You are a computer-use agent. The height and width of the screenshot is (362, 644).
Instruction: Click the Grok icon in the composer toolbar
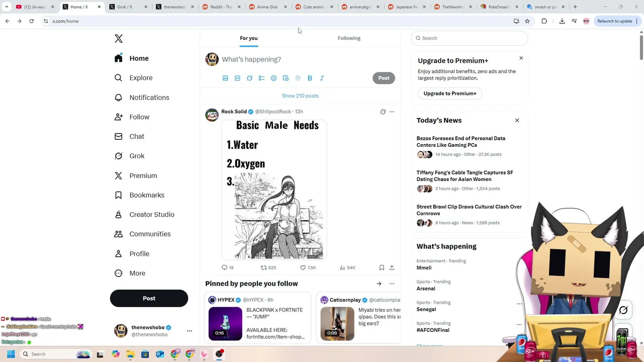tap(250, 78)
